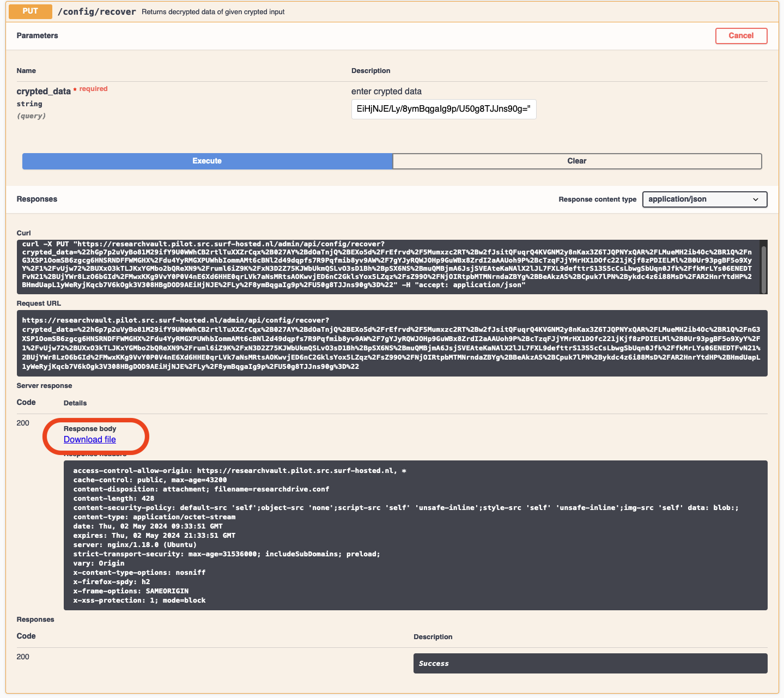Image resolution: width=784 pixels, height=698 pixels.
Task: Click the x-content-type-options: nosniff line
Action: click(x=139, y=573)
